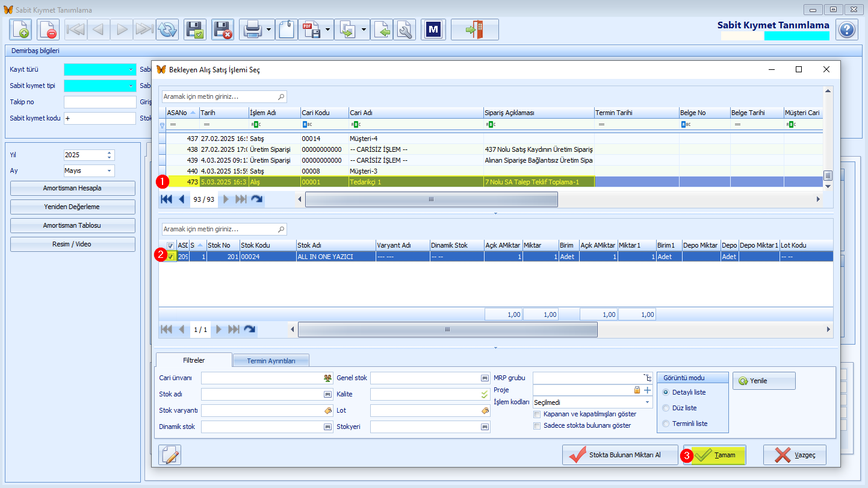Click the Yenile button
Image resolution: width=868 pixels, height=488 pixels.
(x=764, y=381)
